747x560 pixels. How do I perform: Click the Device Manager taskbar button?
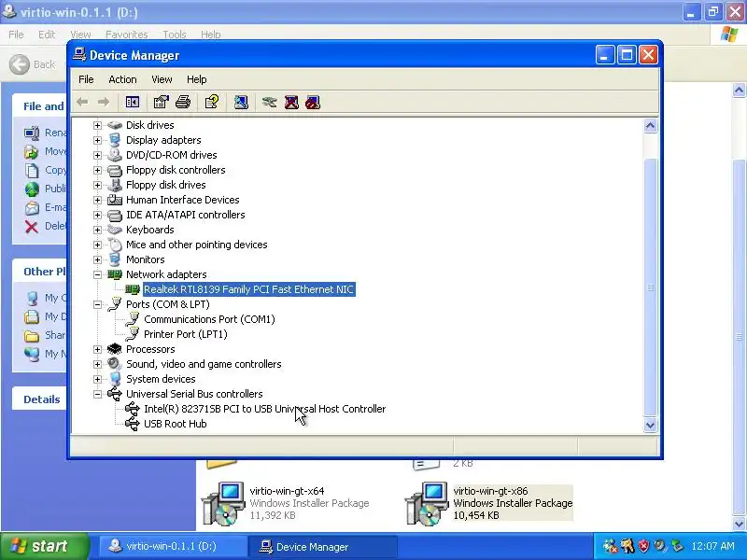click(323, 546)
